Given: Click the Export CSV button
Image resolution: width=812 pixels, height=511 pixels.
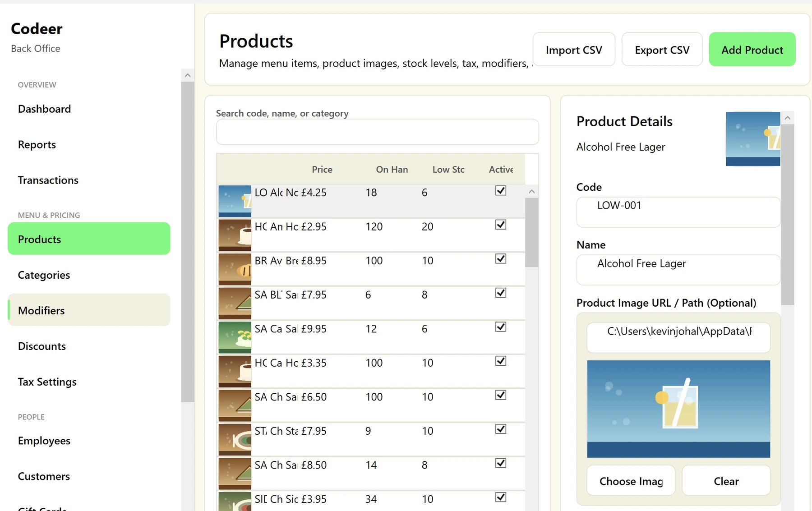Looking at the screenshot, I should pos(662,49).
